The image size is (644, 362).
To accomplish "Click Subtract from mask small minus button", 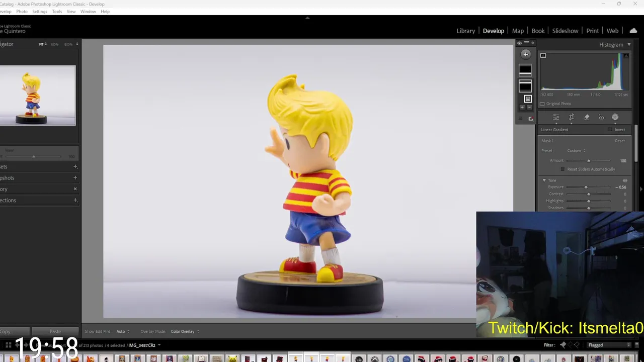I will coord(529,107).
